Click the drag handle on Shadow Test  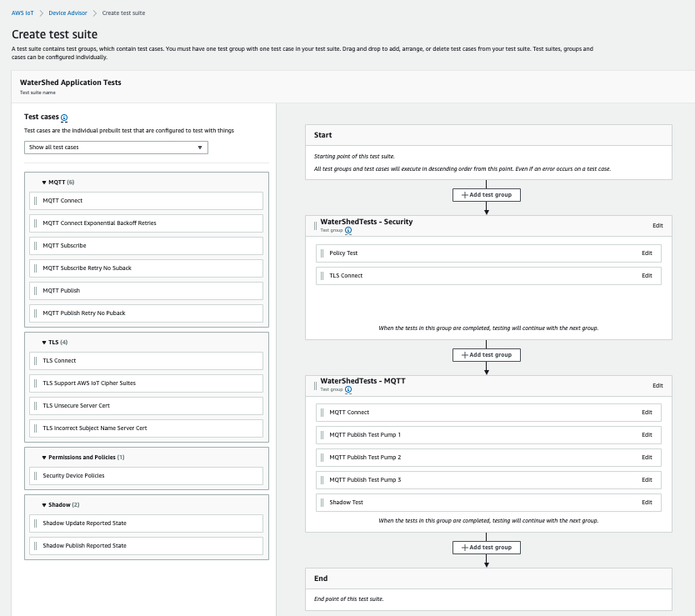323,502
